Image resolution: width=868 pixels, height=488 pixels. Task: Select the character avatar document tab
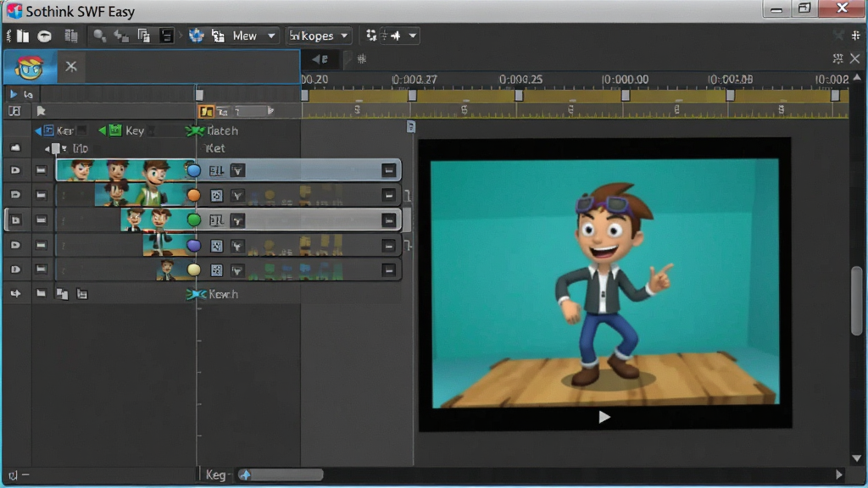[30, 67]
